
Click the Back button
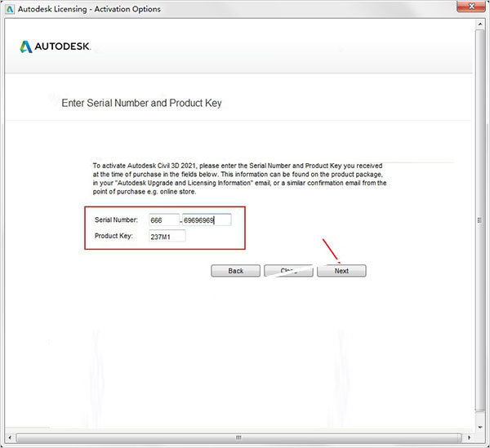[x=236, y=271]
